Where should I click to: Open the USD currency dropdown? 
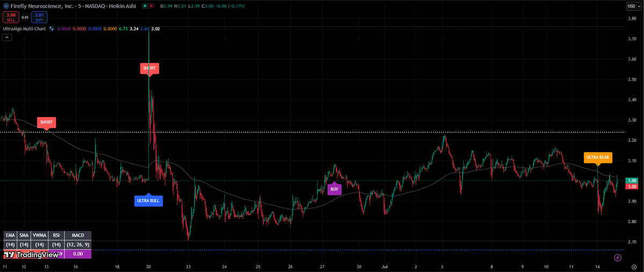[x=634, y=6]
